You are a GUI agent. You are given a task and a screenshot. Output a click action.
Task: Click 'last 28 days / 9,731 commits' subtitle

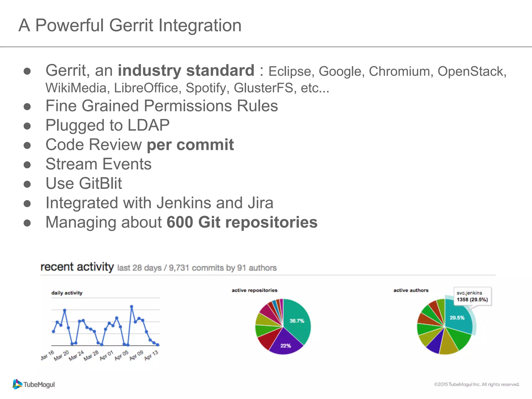tap(170, 268)
